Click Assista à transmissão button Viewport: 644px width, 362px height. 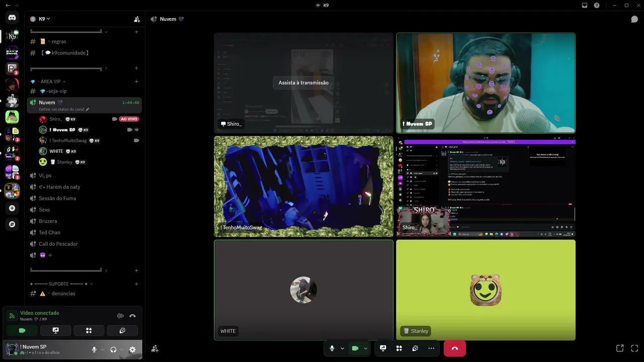(x=303, y=82)
